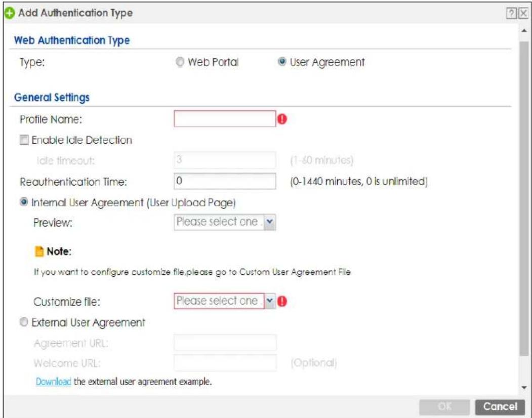
Task: Open the help question mark icon
Action: point(511,13)
